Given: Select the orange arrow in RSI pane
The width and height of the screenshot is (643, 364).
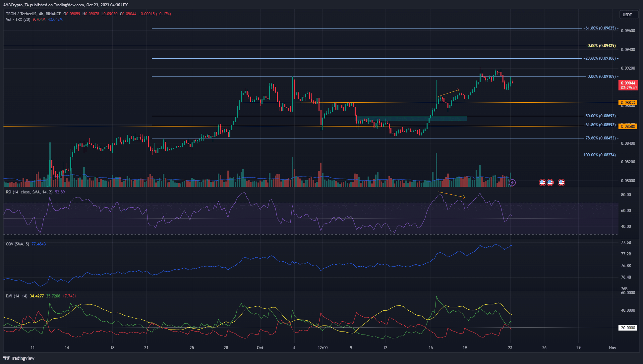Looking at the screenshot, I should (x=451, y=195).
